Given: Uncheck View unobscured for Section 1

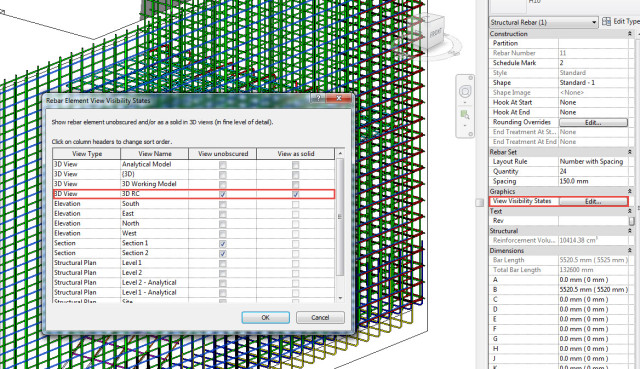Looking at the screenshot, I should pos(222,244).
